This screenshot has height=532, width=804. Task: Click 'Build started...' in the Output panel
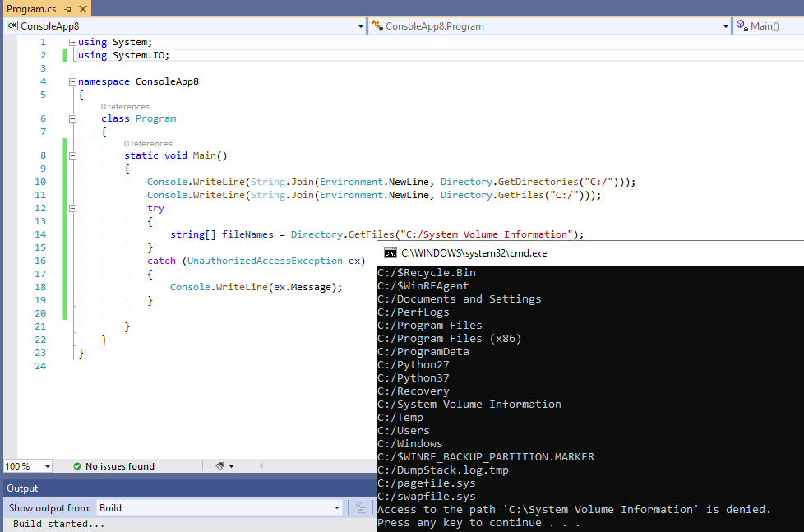click(58, 524)
